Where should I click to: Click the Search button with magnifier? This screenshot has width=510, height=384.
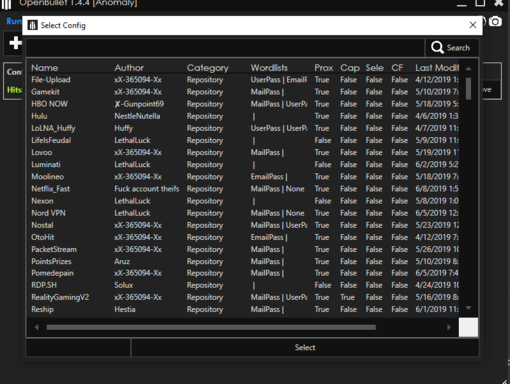point(452,48)
